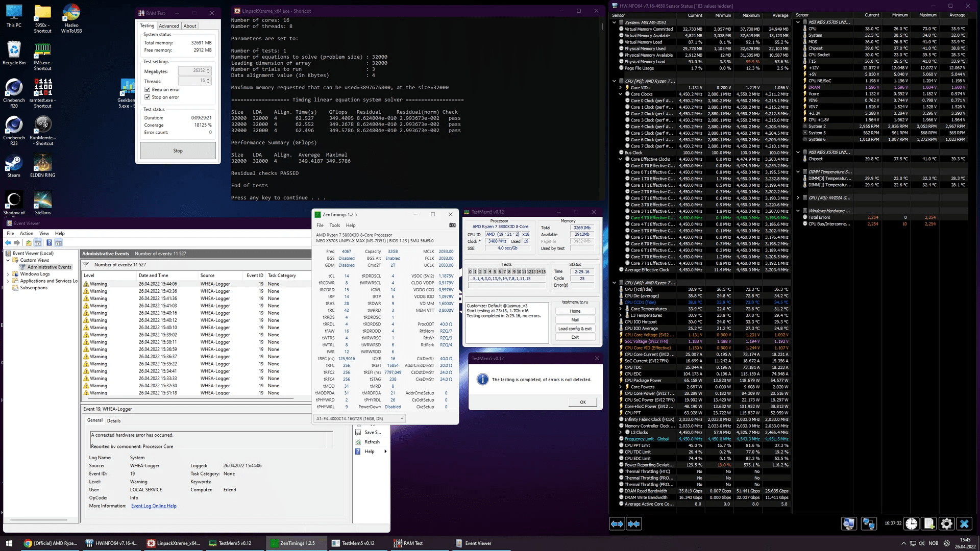Click Load config & exit in TestMem5
Image resolution: width=980 pixels, height=551 pixels.
(575, 329)
